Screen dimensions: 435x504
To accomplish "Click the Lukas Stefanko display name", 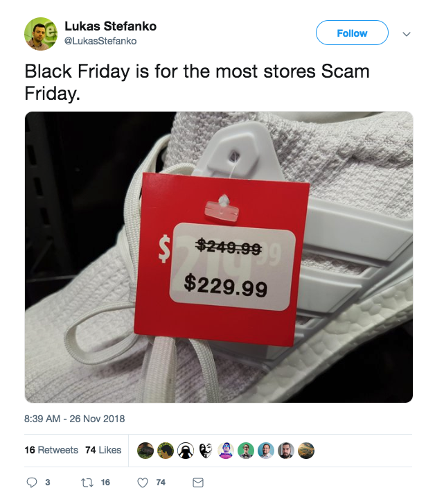I will 111,26.
